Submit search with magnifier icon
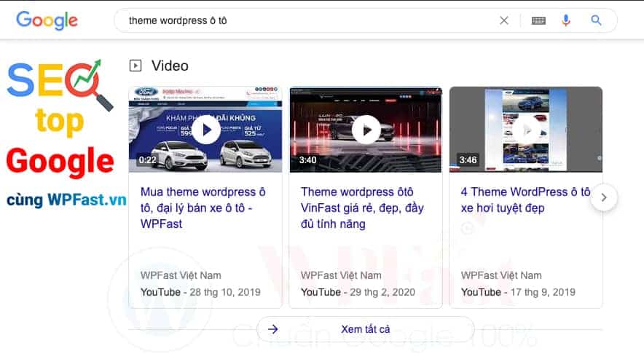The height and width of the screenshot is (362, 644). pos(596,20)
